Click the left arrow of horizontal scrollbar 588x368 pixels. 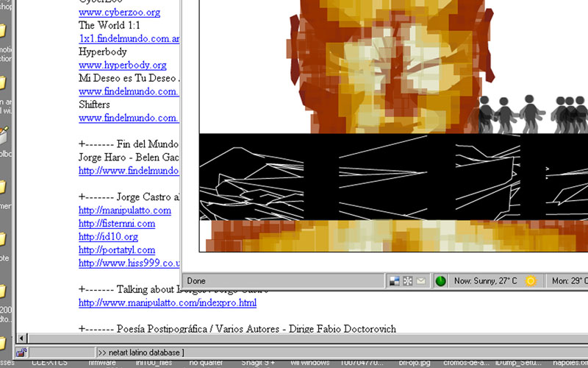[x=21, y=338]
